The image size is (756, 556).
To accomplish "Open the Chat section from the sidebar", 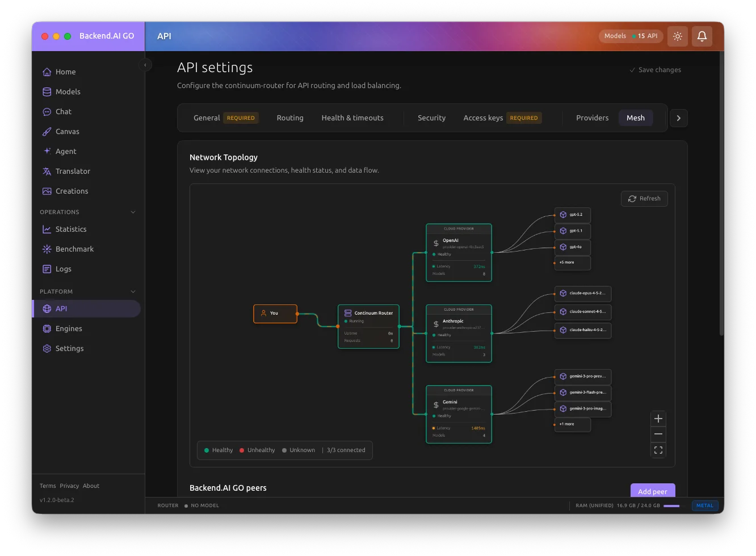I will click(62, 111).
